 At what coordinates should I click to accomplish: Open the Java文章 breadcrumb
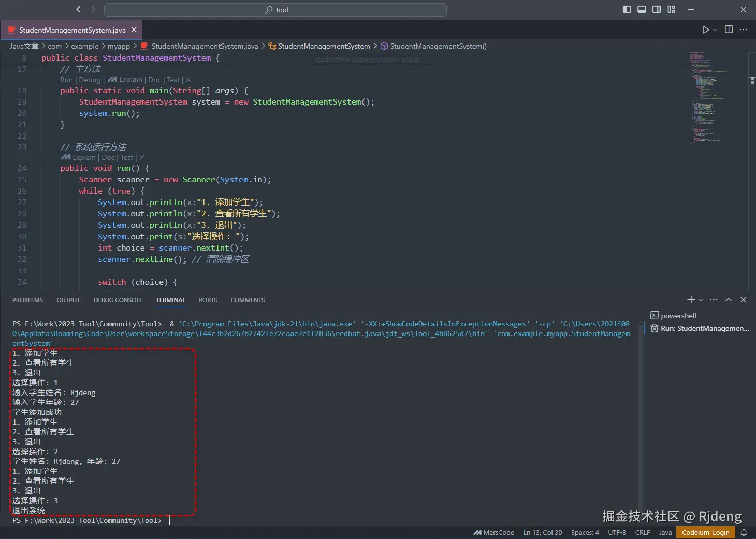pos(24,46)
